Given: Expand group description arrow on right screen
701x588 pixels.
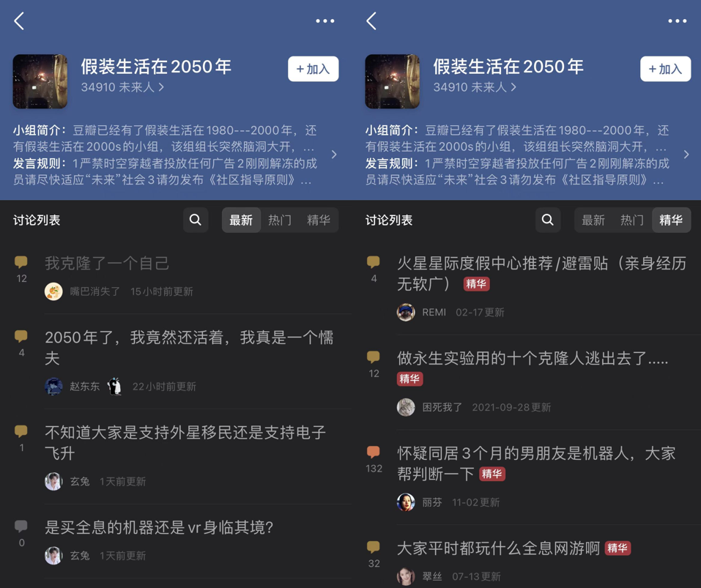Looking at the screenshot, I should pyautogui.click(x=686, y=155).
